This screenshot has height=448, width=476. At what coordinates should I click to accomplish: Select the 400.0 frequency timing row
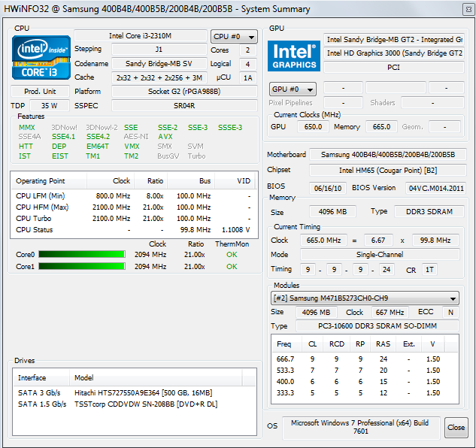tap(365, 382)
